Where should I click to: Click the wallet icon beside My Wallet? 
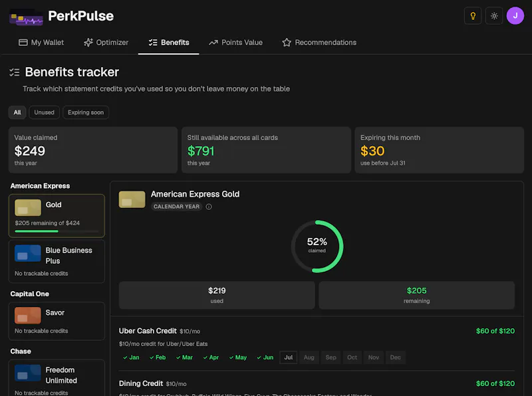coord(23,43)
